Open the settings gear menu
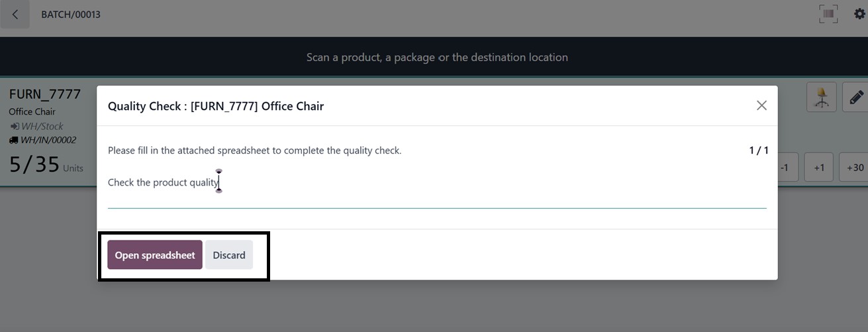Image resolution: width=868 pixels, height=332 pixels. tap(859, 14)
